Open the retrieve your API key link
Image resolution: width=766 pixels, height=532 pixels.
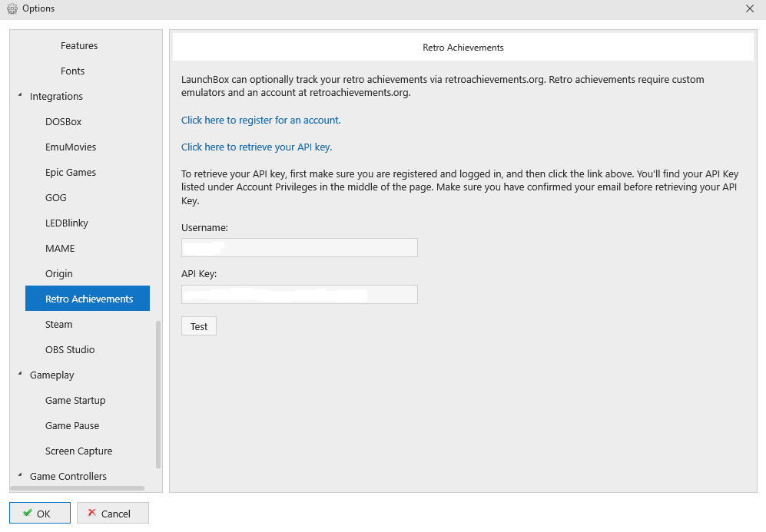click(257, 147)
